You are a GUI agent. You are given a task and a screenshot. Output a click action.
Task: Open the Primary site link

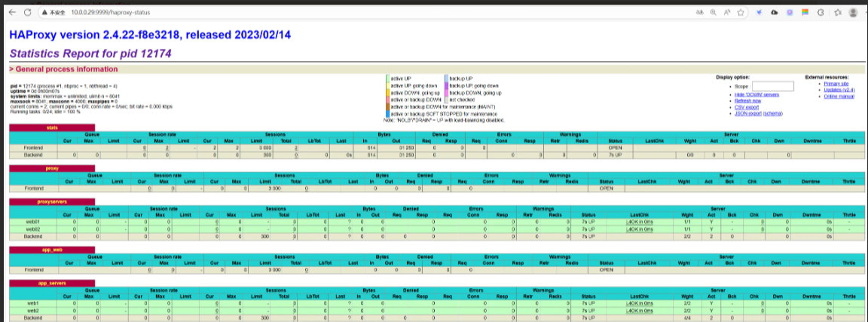coord(836,84)
